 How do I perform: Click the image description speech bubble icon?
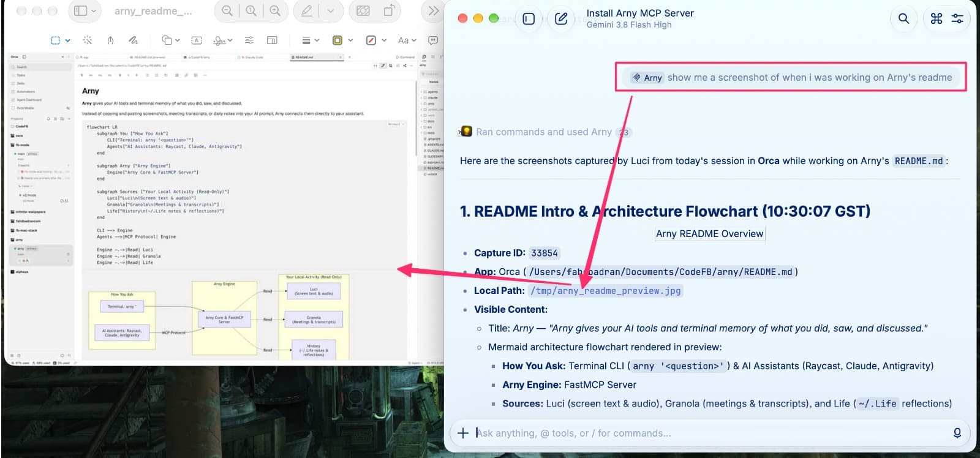pos(433,40)
